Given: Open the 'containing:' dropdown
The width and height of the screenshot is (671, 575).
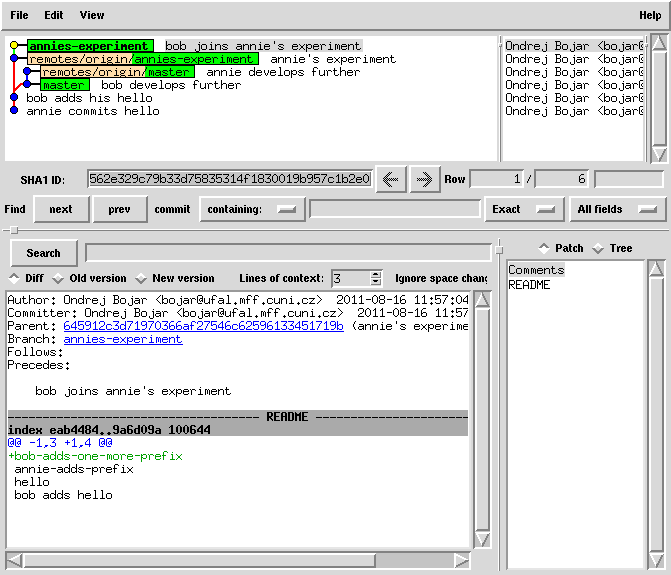Looking at the screenshot, I should pyautogui.click(x=252, y=209).
